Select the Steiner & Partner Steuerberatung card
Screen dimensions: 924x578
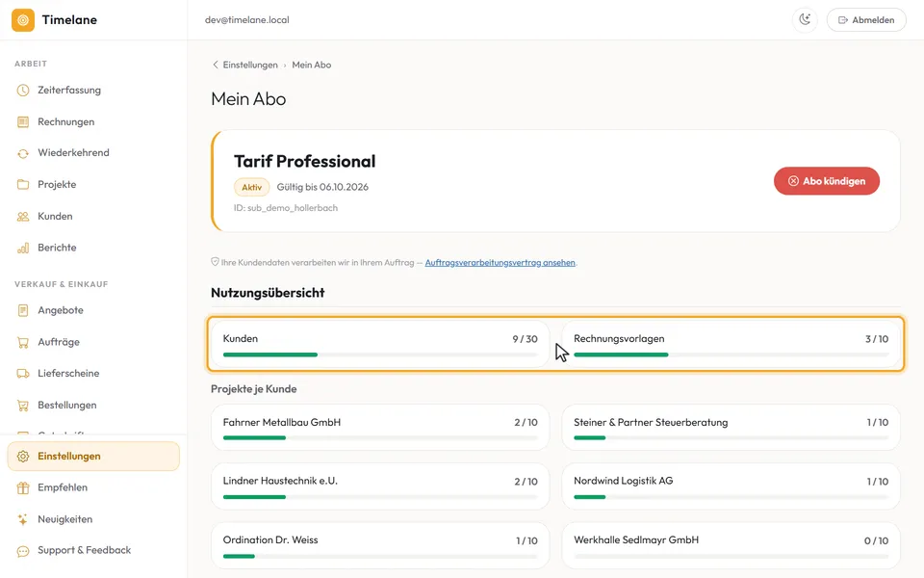731,428
